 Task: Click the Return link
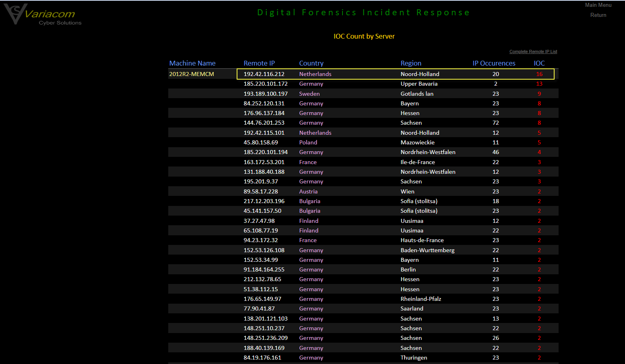tap(598, 15)
